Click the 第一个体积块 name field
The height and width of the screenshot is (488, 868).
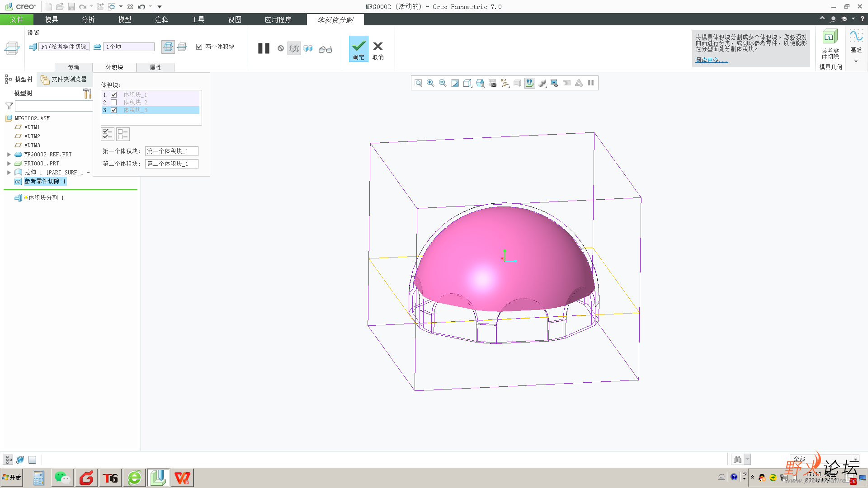coord(171,151)
